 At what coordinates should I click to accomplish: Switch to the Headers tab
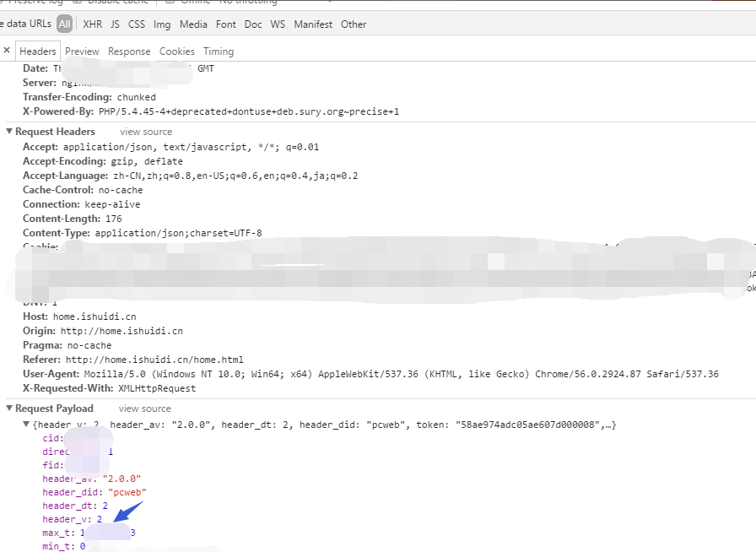[x=38, y=51]
